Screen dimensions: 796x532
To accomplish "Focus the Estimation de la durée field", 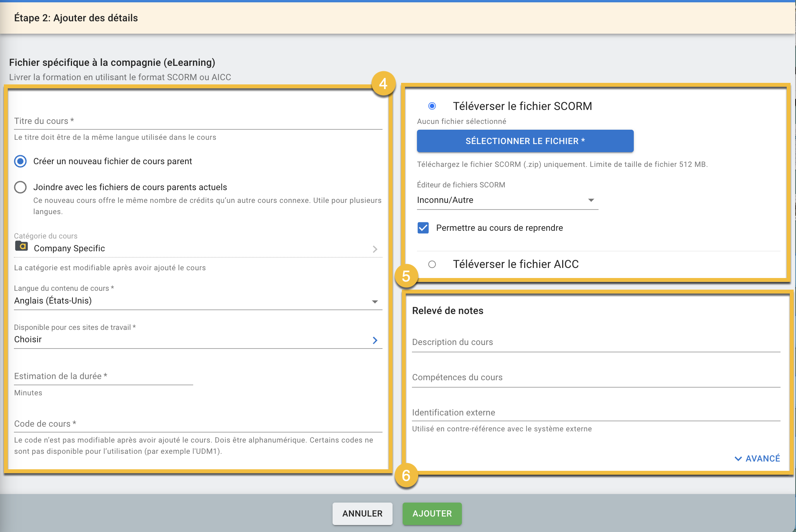I will 103,376.
